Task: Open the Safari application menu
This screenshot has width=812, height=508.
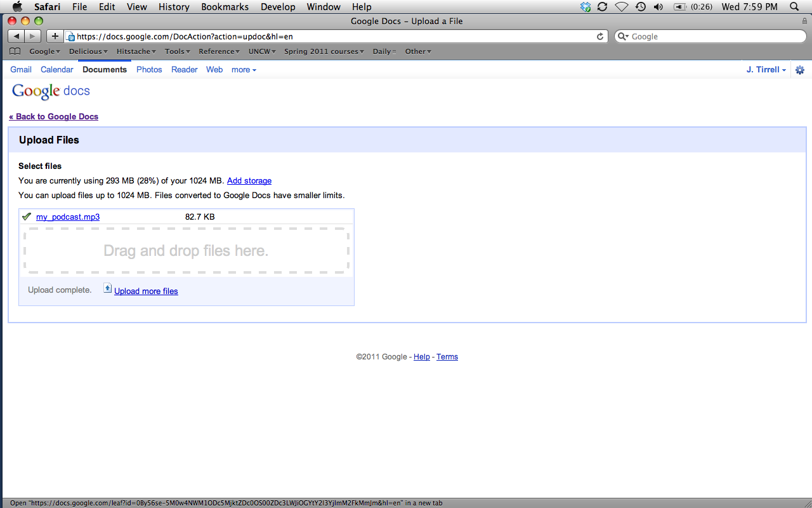Action: (x=48, y=7)
